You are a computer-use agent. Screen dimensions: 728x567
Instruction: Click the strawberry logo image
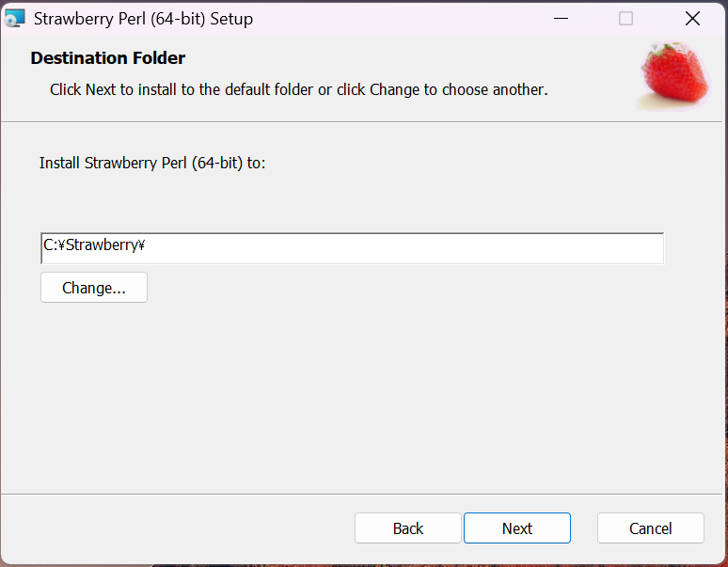pyautogui.click(x=673, y=75)
